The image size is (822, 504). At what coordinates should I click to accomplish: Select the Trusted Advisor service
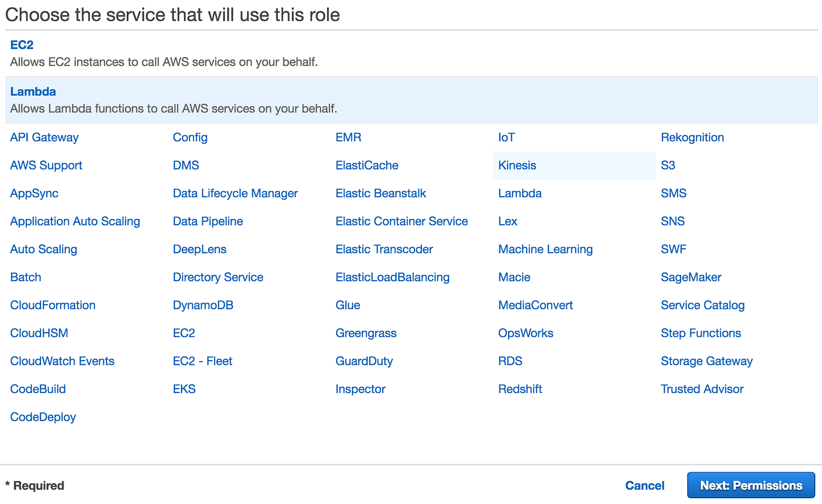point(702,389)
